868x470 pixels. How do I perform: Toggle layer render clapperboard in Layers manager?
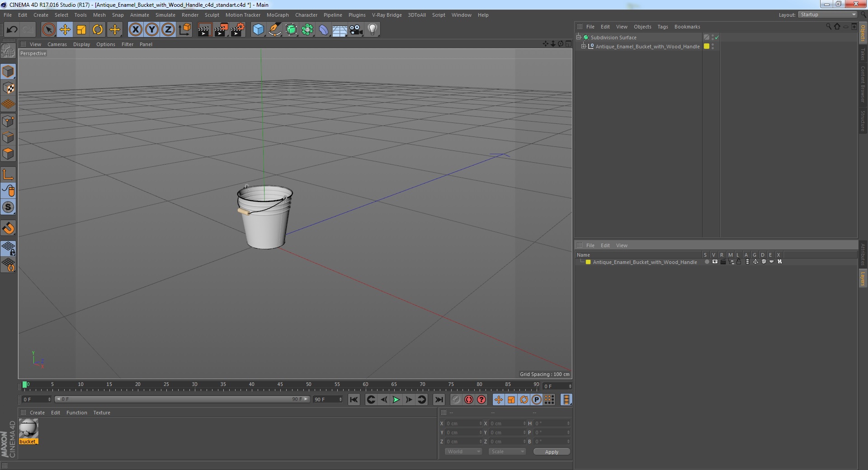[723, 262]
